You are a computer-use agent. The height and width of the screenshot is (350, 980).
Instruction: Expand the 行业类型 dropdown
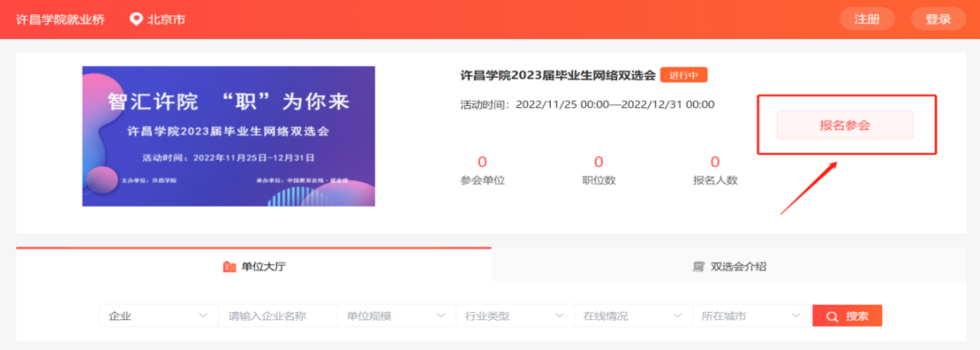click(515, 316)
